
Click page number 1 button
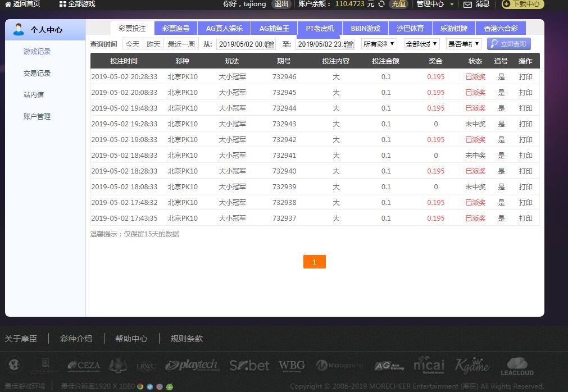click(x=314, y=262)
